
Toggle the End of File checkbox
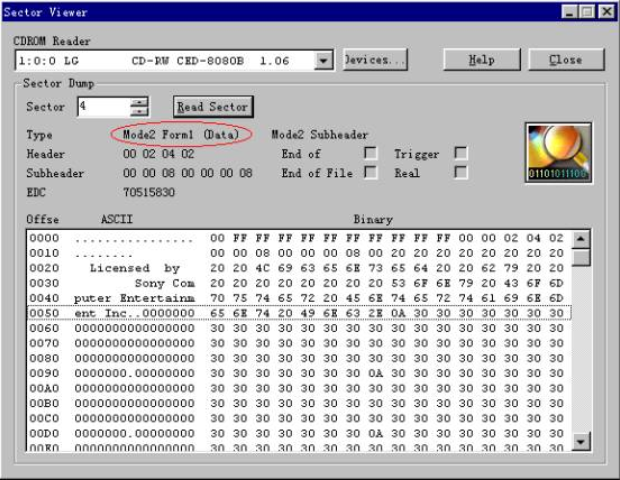click(370, 172)
